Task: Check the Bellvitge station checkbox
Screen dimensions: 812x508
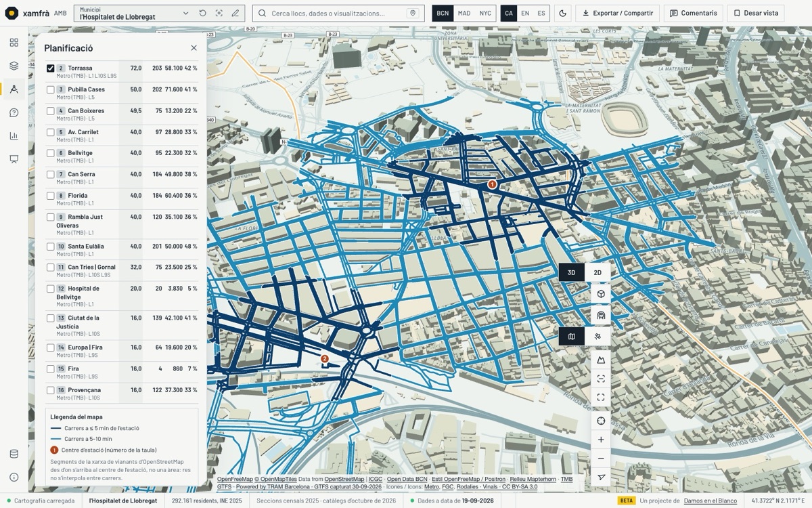Action: point(51,153)
